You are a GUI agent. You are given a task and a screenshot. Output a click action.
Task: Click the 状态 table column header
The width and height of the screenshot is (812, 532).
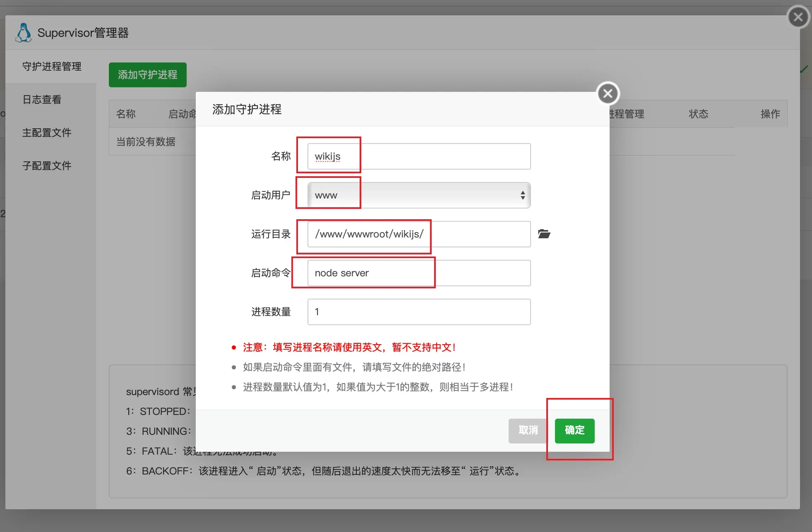(699, 114)
